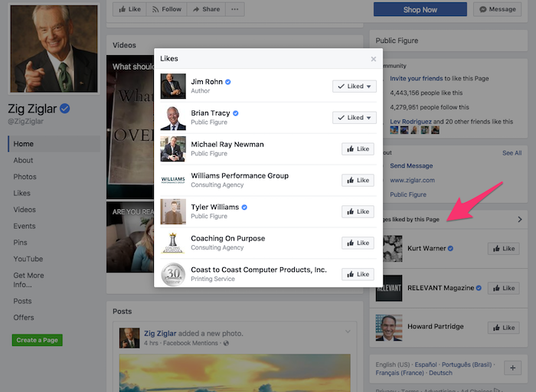Open Williams Performance Group logo thumbnail

173,180
